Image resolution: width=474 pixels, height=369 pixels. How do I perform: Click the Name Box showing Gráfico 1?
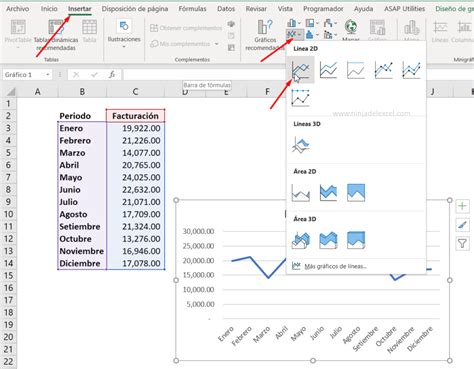tap(23, 75)
